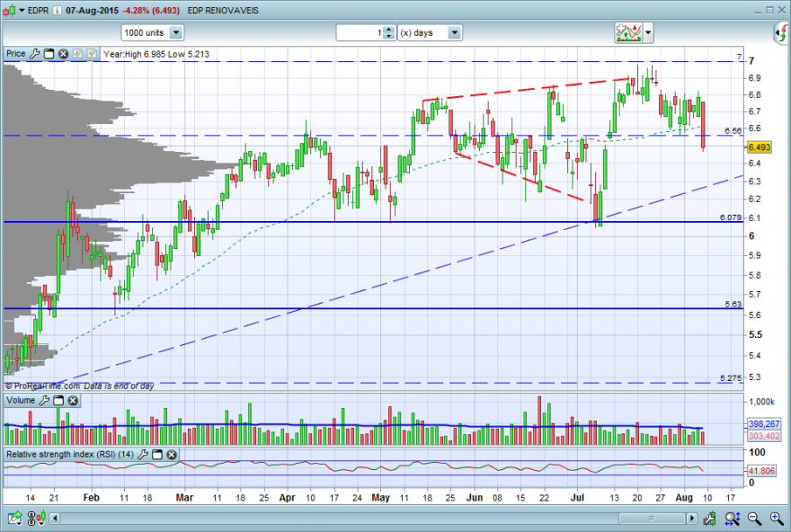This screenshot has height=532, width=791.
Task: Click the candlestick chart style icon beside EDPR
Action: [9, 10]
